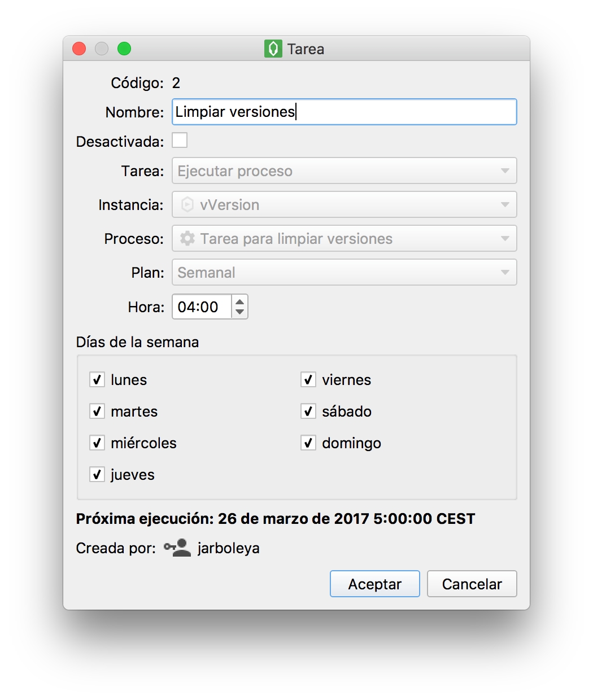The width and height of the screenshot is (593, 700).
Task: Open the Plan dropdown showing Semanal
Action: tap(344, 273)
